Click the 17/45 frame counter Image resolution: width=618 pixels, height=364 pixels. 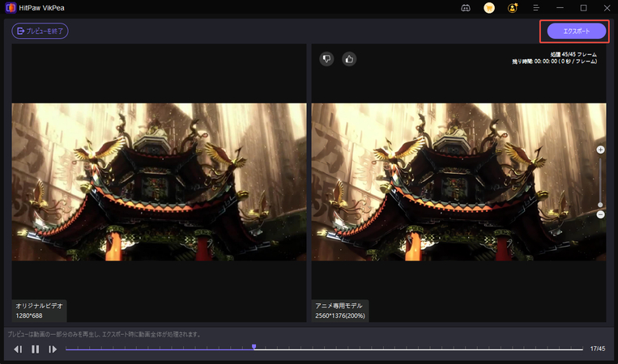(598, 349)
